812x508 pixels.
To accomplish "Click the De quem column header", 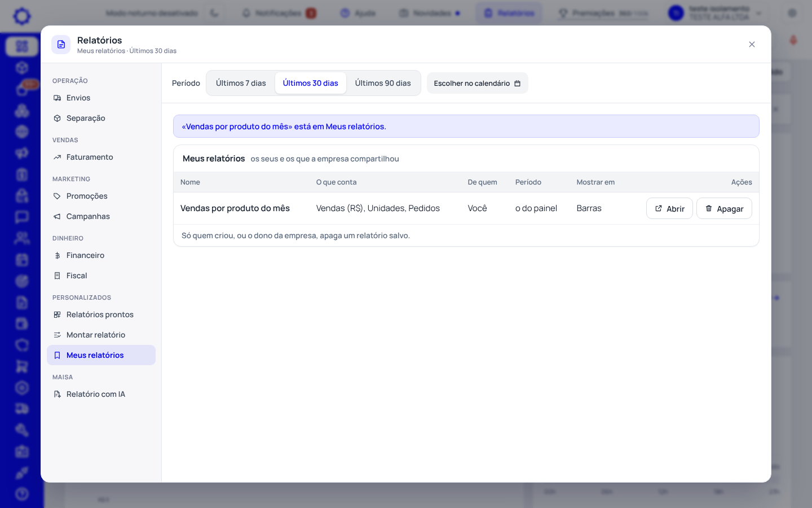I will [482, 182].
